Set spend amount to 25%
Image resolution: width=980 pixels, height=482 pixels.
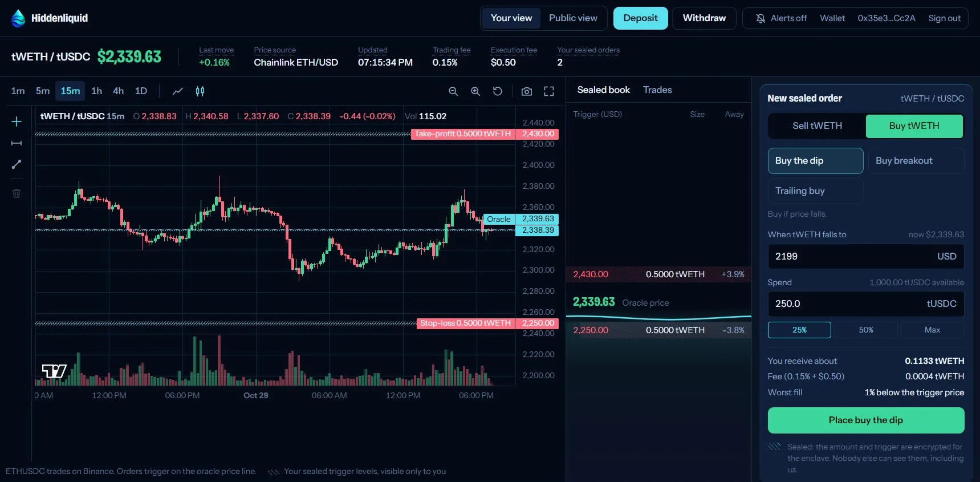(799, 330)
